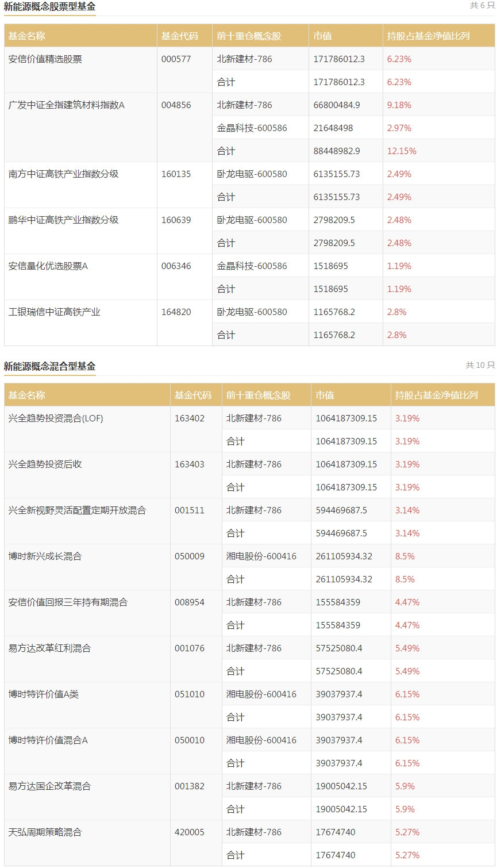Click 北新建材-786 in the 天弘周期策略混合 row

254,832
